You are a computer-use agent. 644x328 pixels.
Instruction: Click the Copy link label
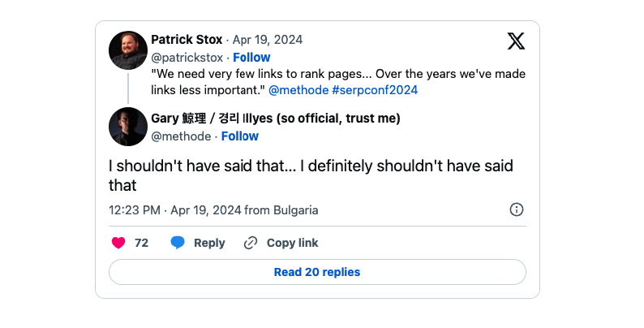click(x=292, y=243)
